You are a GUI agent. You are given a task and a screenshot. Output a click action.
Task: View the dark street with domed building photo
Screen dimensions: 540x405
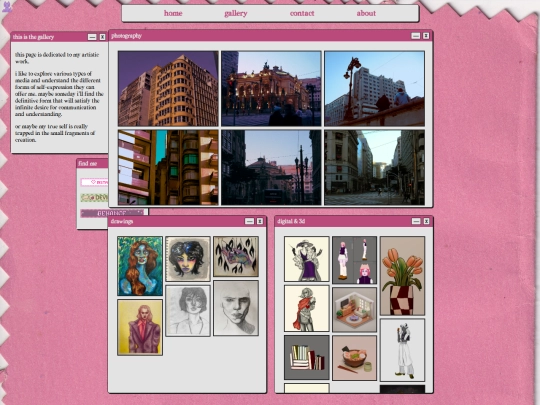pos(271,167)
